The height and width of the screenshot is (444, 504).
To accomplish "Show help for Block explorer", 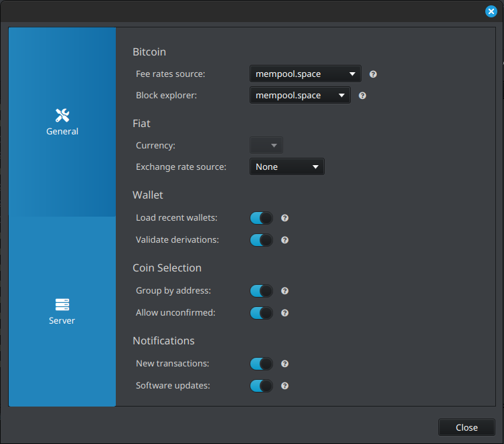I will (362, 96).
